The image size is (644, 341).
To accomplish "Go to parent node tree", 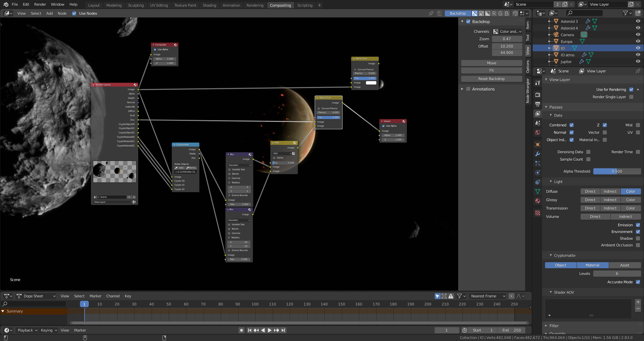I will click(x=439, y=13).
